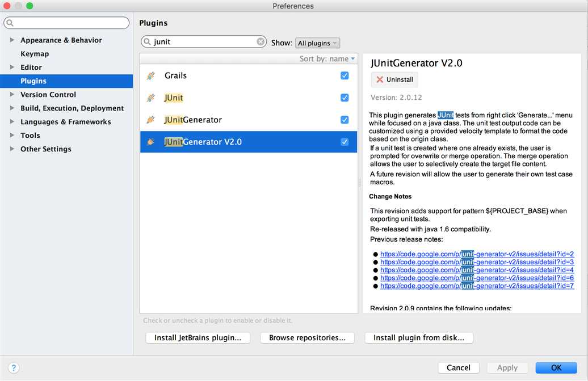Expand Languages & Frameworks section
Screen dimensions: 588x381
[x=12, y=121]
